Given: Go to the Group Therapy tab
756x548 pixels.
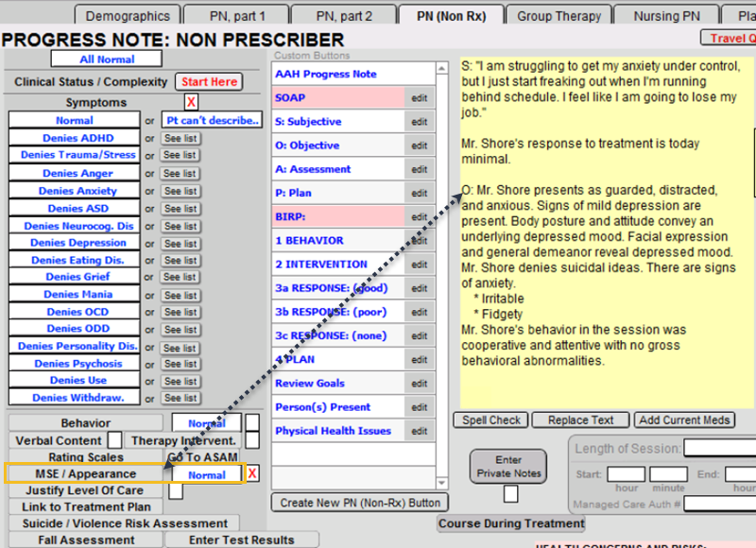Looking at the screenshot, I should [558, 16].
